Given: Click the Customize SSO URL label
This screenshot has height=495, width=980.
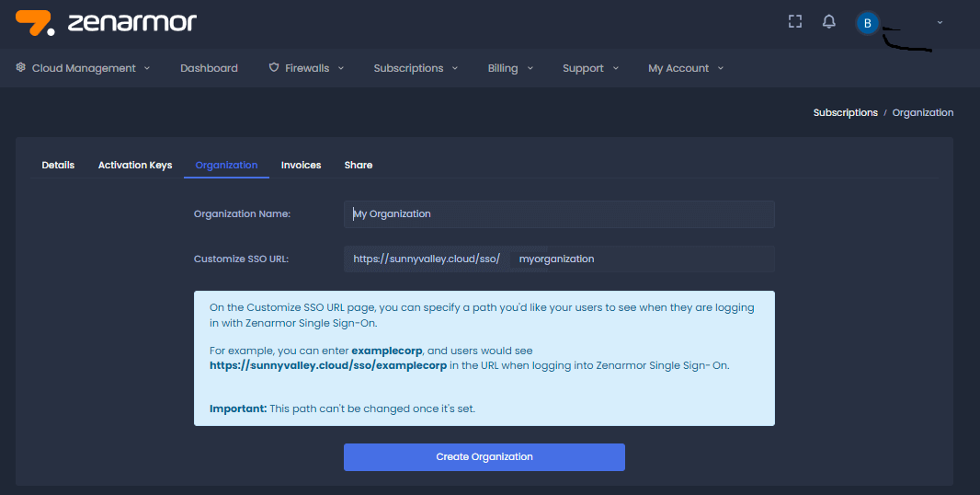Looking at the screenshot, I should tap(241, 259).
